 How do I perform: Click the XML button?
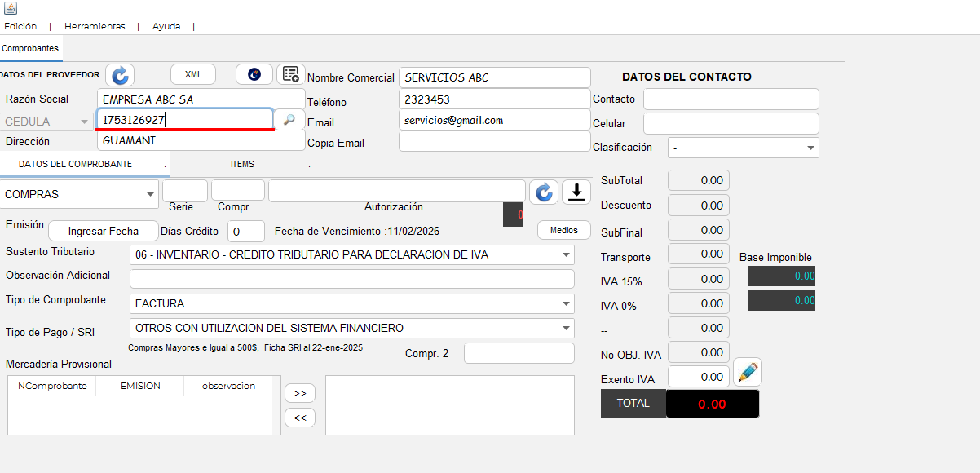pos(193,74)
